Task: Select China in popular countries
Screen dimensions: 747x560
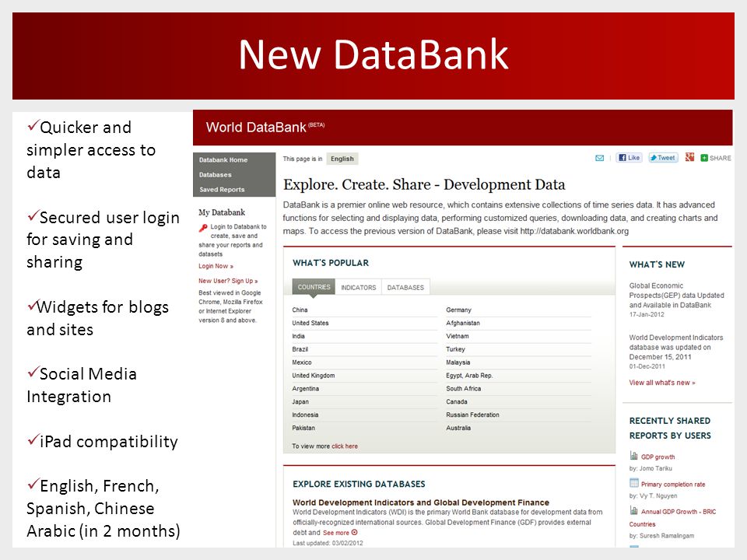Action: click(x=300, y=310)
